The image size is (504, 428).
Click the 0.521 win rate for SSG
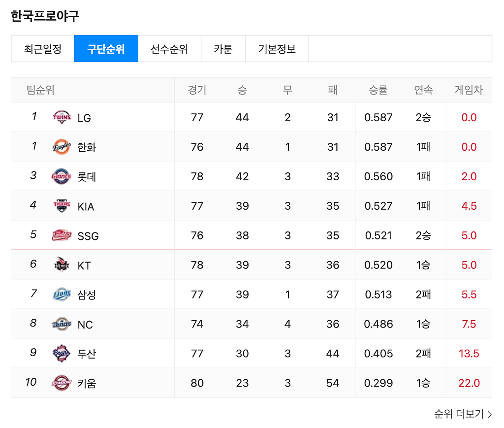[x=378, y=235]
